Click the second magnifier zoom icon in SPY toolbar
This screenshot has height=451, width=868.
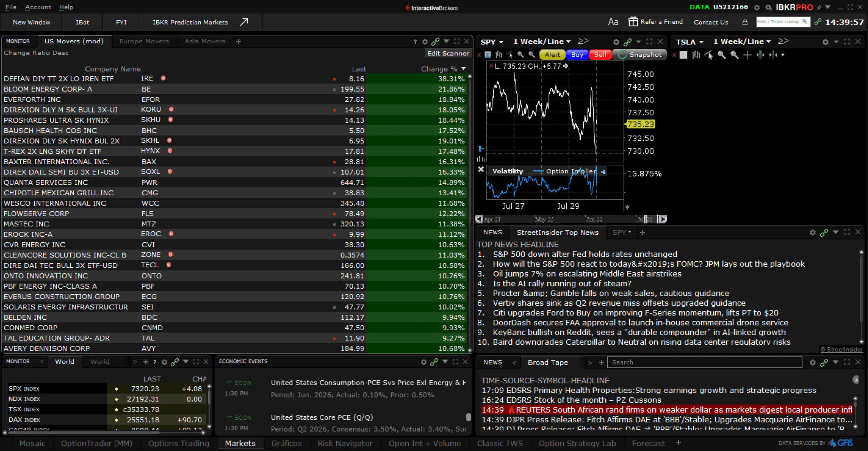[532, 55]
